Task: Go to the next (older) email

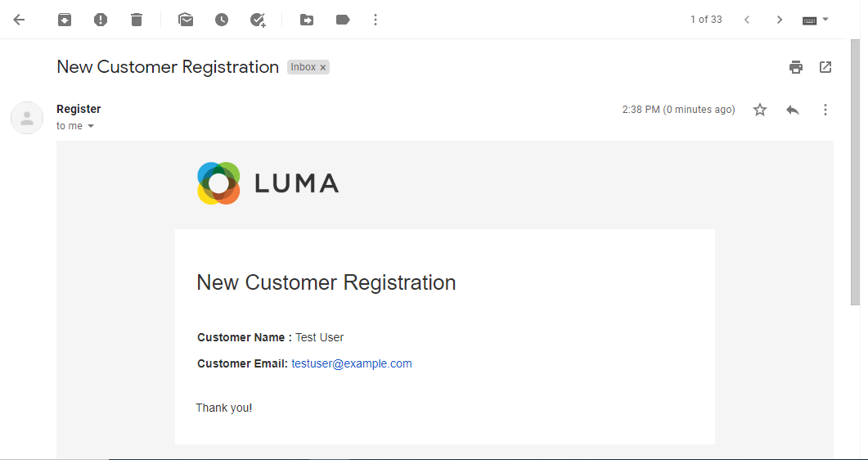Action: click(780, 20)
